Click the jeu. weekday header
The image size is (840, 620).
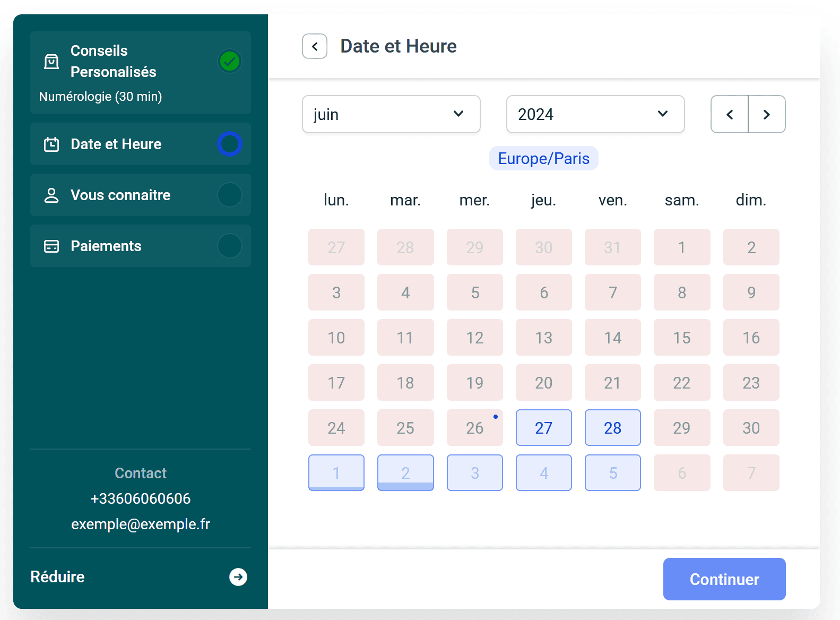pyautogui.click(x=544, y=200)
